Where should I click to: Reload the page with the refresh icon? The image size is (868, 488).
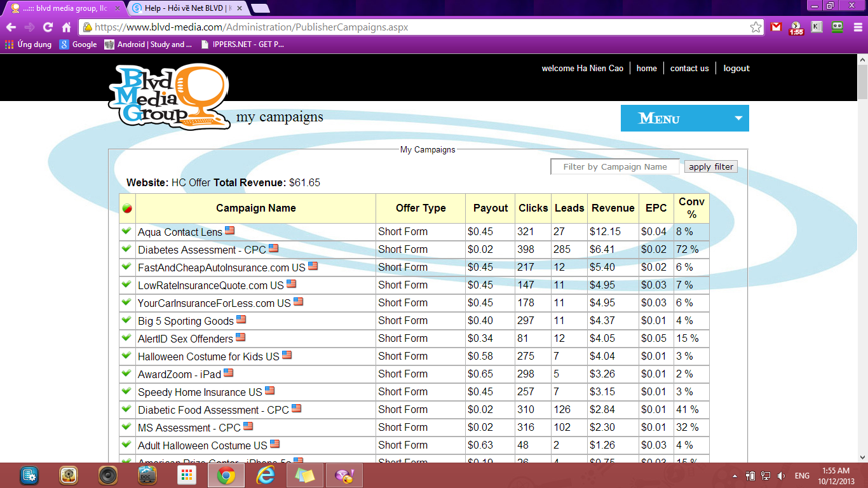[48, 27]
